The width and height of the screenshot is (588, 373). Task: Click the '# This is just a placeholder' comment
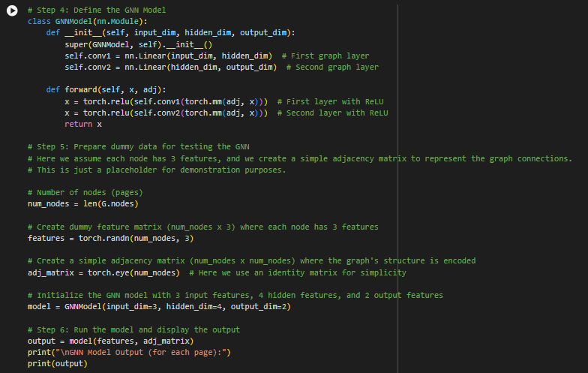tap(157, 170)
